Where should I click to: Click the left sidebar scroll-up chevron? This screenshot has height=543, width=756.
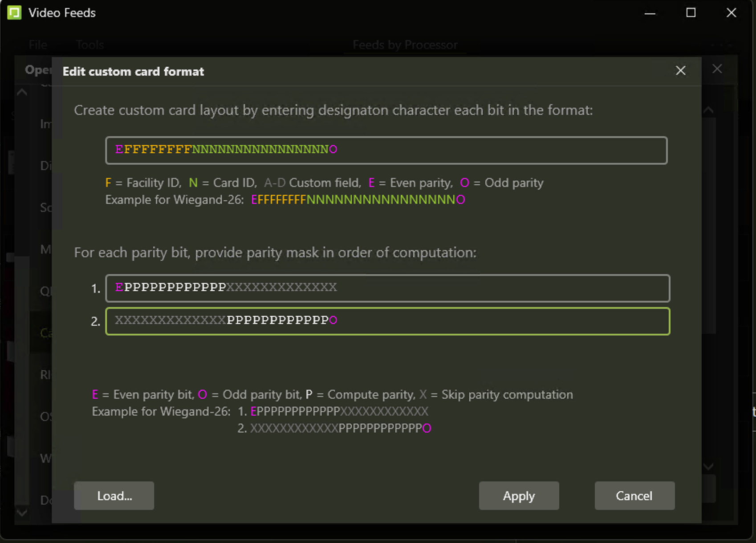coord(22,93)
